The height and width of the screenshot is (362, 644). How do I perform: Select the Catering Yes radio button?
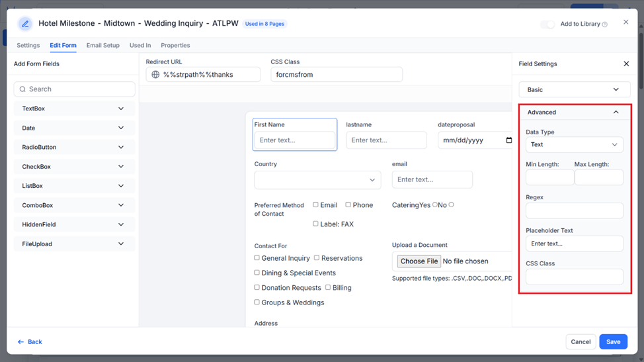point(435,204)
